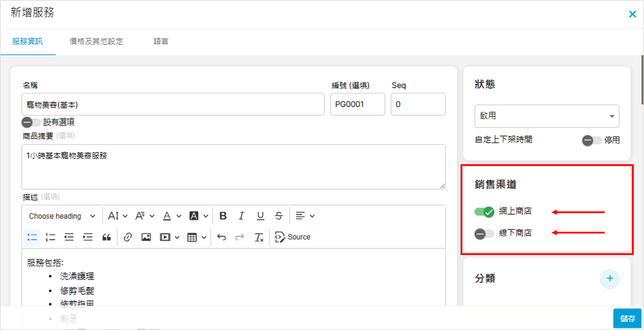644x330 pixels.
Task: Turn on the 設有選項 toggle
Action: 31,122
